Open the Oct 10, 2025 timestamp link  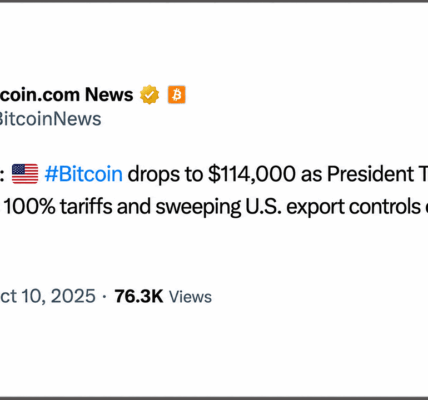48,296
